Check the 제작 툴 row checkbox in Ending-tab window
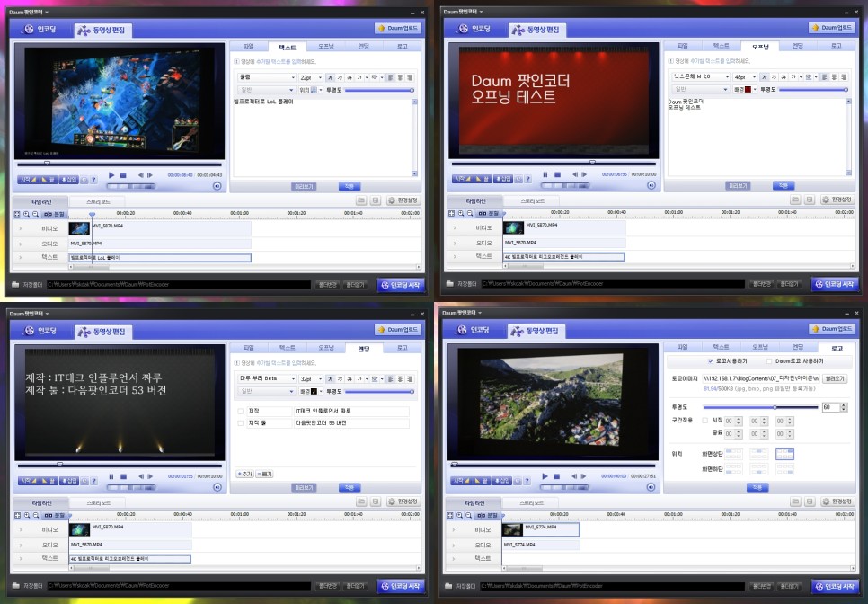This screenshot has height=604, width=868. [240, 423]
